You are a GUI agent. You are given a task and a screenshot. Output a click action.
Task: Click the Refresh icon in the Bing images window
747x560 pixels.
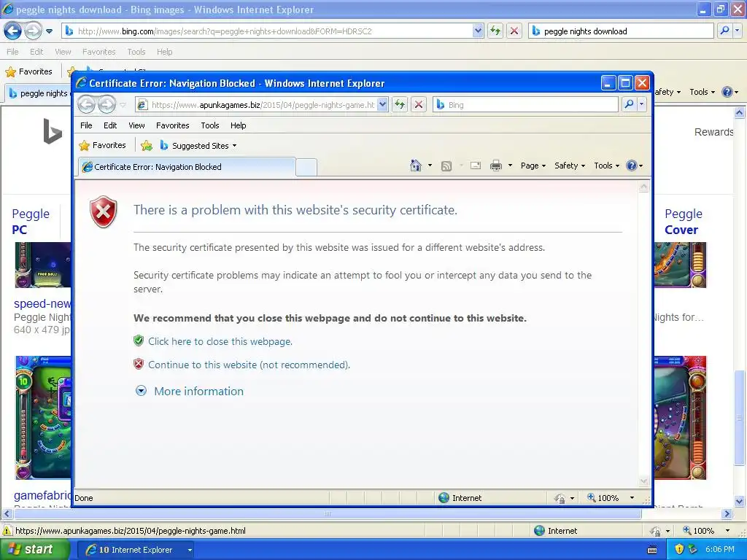pos(495,31)
